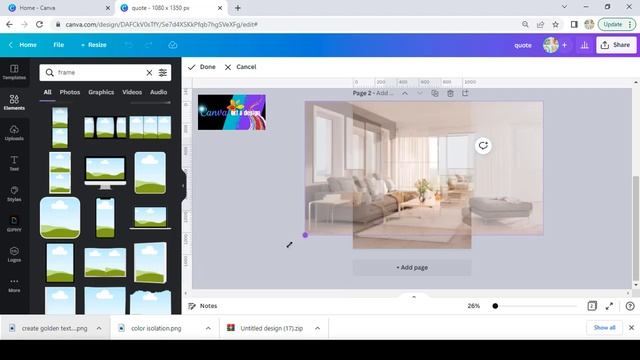
Task: Select the All tab in Elements
Action: [47, 92]
